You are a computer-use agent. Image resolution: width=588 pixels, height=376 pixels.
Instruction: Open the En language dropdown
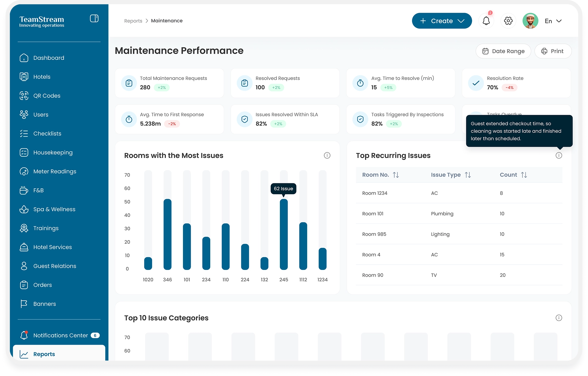tap(553, 21)
